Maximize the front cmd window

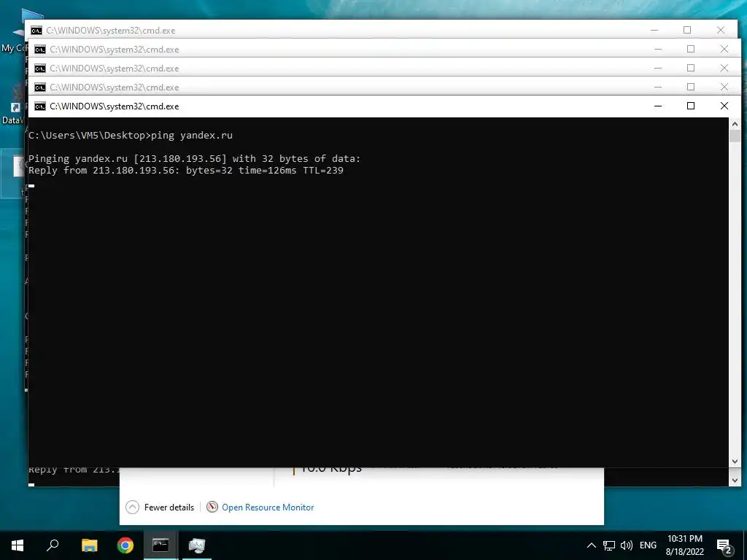[691, 106]
